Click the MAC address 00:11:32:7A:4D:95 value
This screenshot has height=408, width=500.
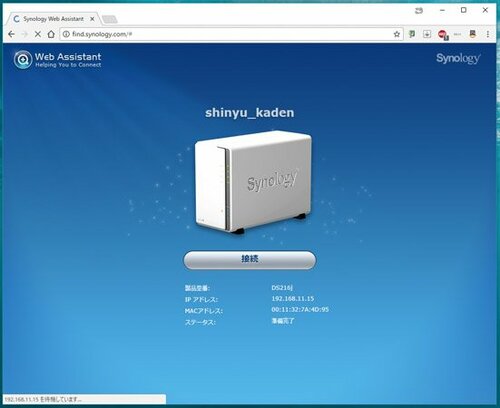click(300, 310)
